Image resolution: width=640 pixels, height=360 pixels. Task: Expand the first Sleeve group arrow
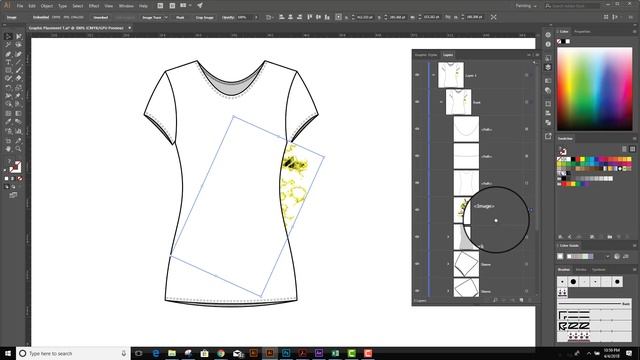(448, 264)
